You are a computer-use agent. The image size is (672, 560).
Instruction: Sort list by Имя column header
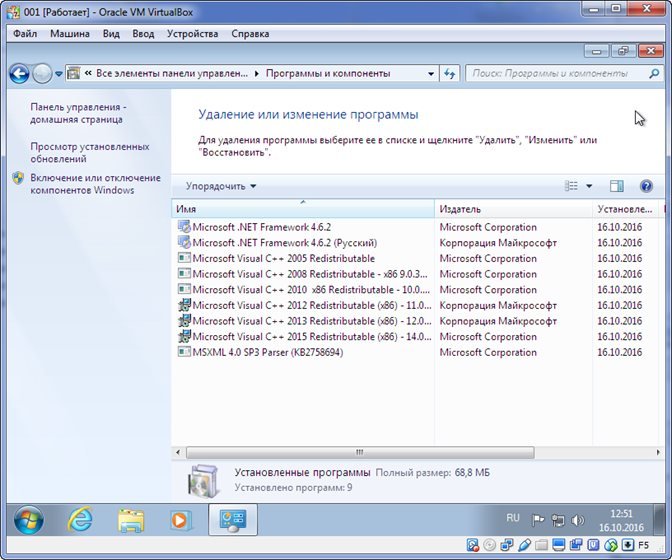click(x=303, y=209)
